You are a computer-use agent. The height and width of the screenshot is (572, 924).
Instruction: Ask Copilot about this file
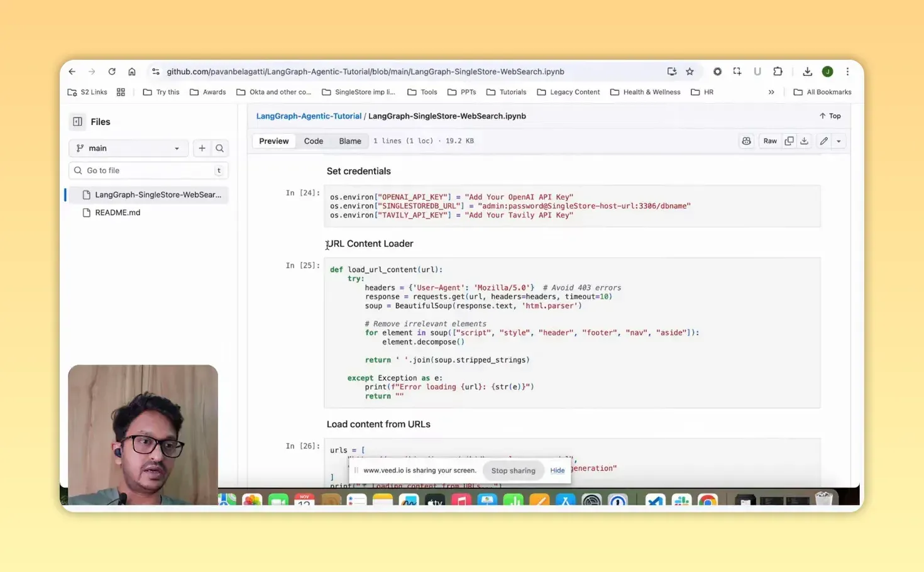(746, 141)
